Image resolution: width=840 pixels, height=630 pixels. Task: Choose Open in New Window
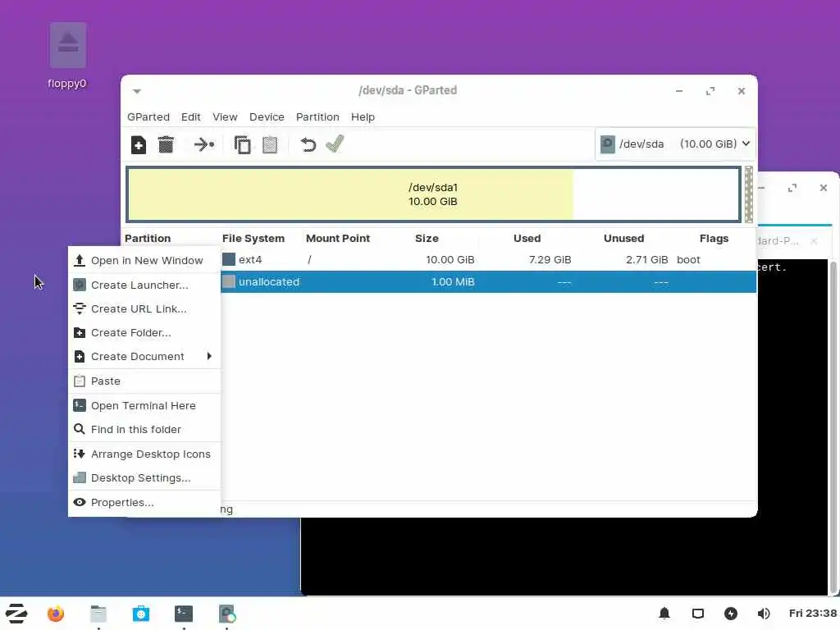144,260
